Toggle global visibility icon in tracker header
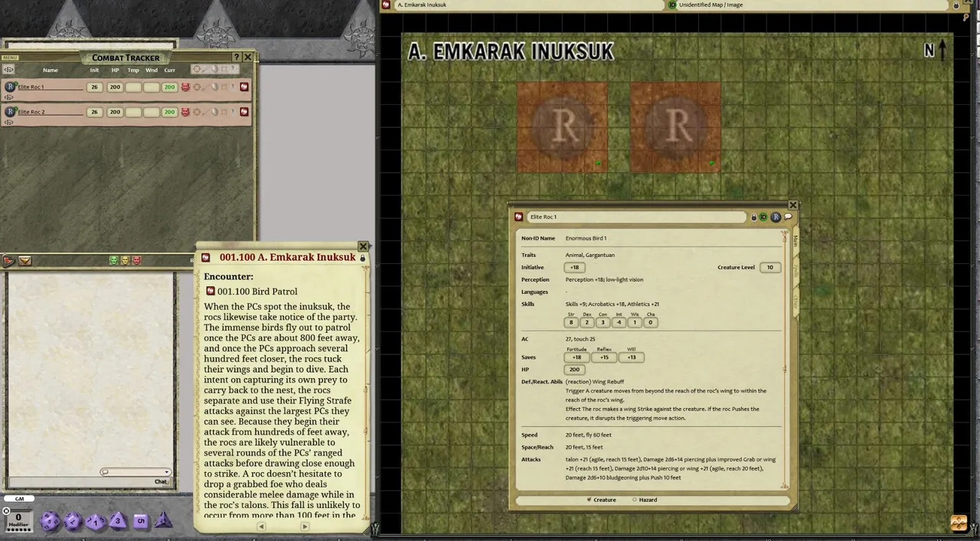Screen dimensions: 980x541 click(x=8, y=70)
